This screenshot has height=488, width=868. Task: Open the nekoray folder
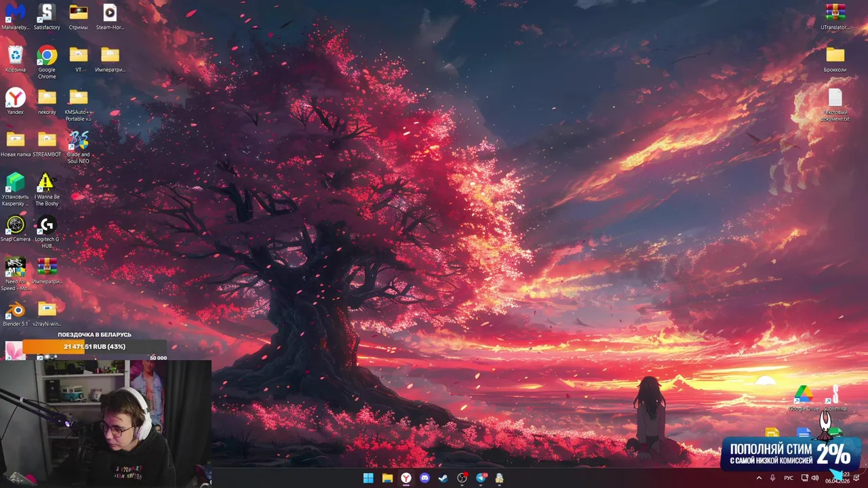47,101
